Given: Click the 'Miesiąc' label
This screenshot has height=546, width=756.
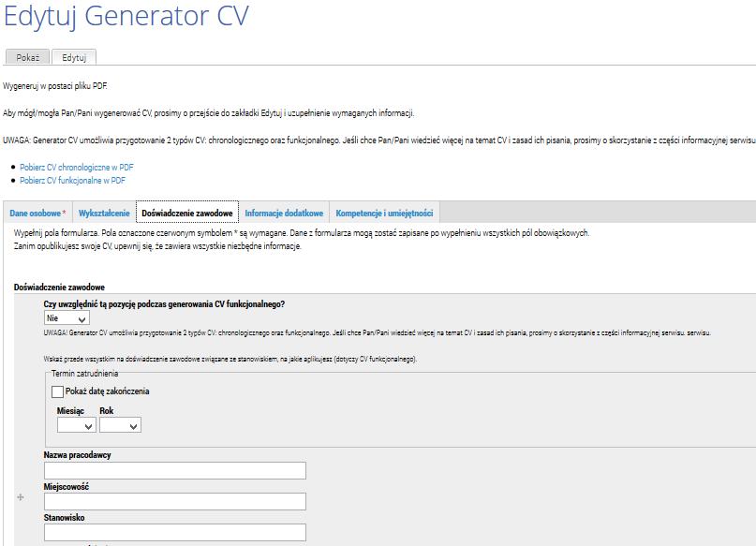Looking at the screenshot, I should coord(70,411).
